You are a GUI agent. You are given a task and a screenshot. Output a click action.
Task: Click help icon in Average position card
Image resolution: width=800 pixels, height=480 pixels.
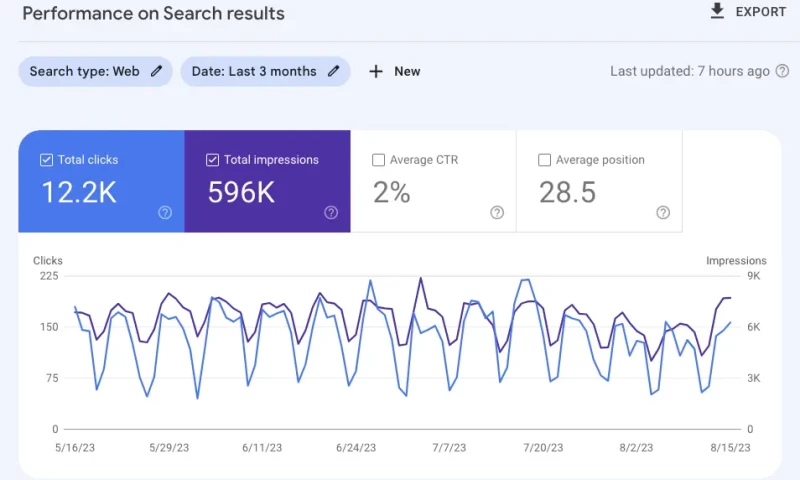[x=663, y=212]
